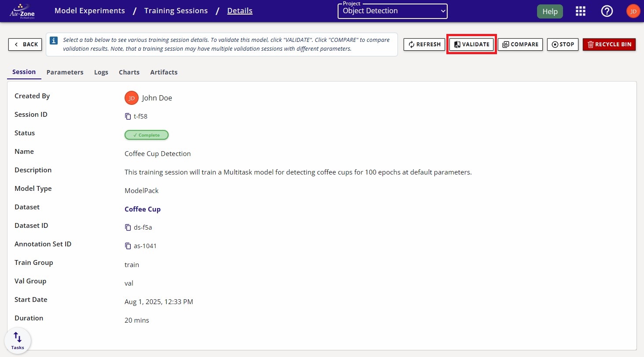Copy the Dataset ID ds-f5a
Image resolution: width=644 pixels, height=357 pixels.
[128, 227]
